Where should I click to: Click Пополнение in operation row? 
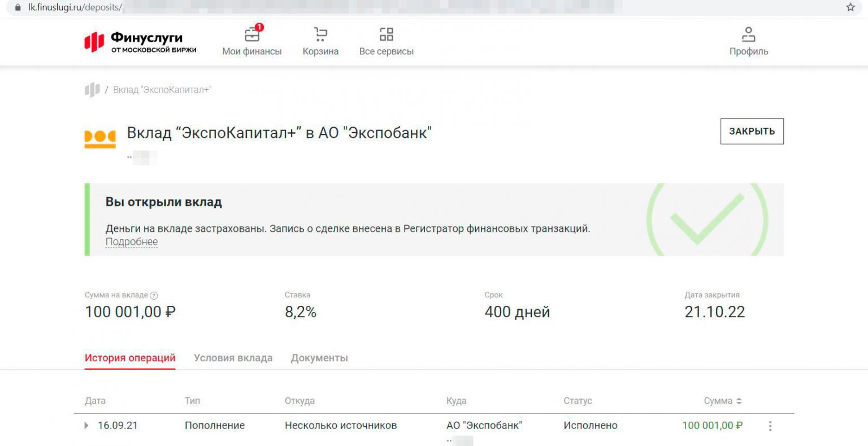tap(215, 426)
